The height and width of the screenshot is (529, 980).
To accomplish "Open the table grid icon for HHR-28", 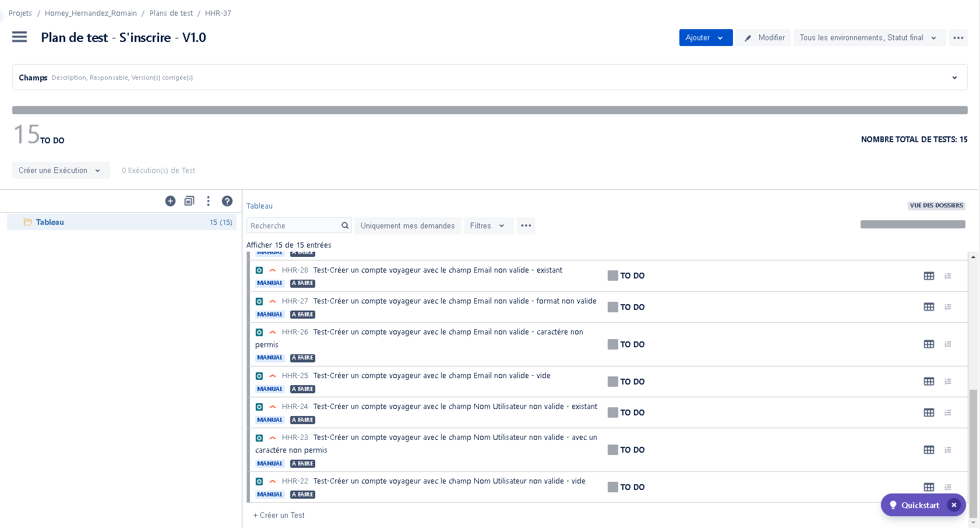I will tap(929, 276).
